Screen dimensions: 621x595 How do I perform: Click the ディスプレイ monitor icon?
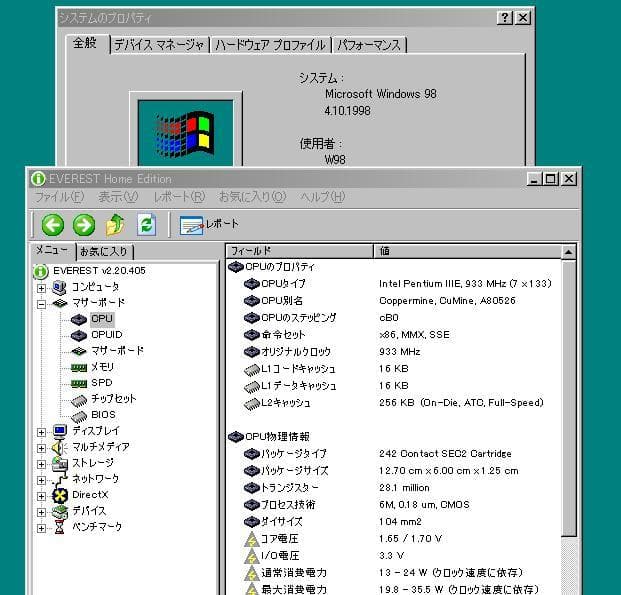coord(59,431)
